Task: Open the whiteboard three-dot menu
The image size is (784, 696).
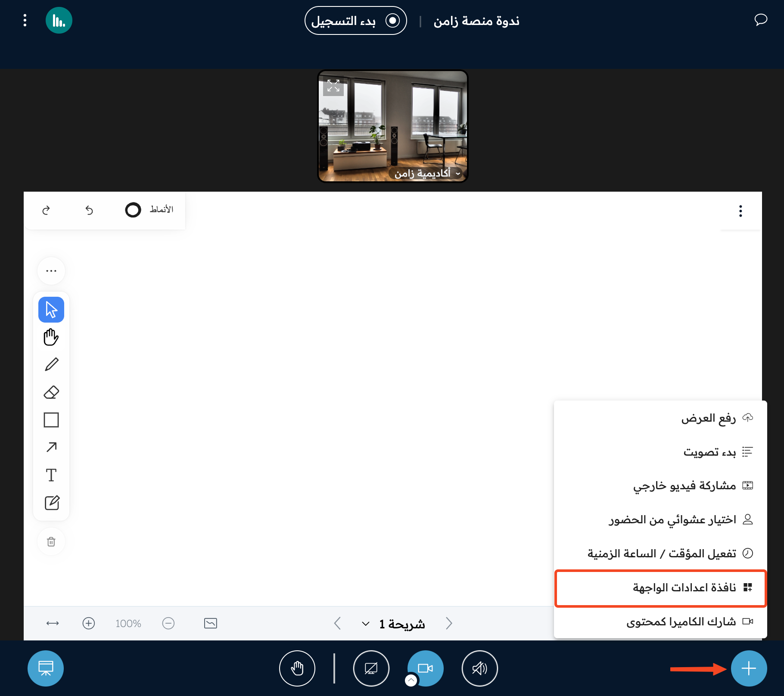Action: (740, 211)
